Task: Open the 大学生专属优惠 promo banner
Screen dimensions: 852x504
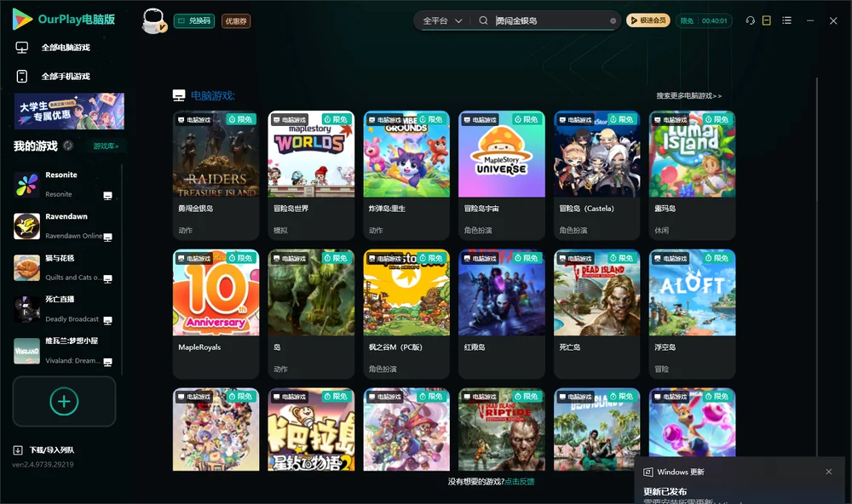Action: pyautogui.click(x=69, y=111)
